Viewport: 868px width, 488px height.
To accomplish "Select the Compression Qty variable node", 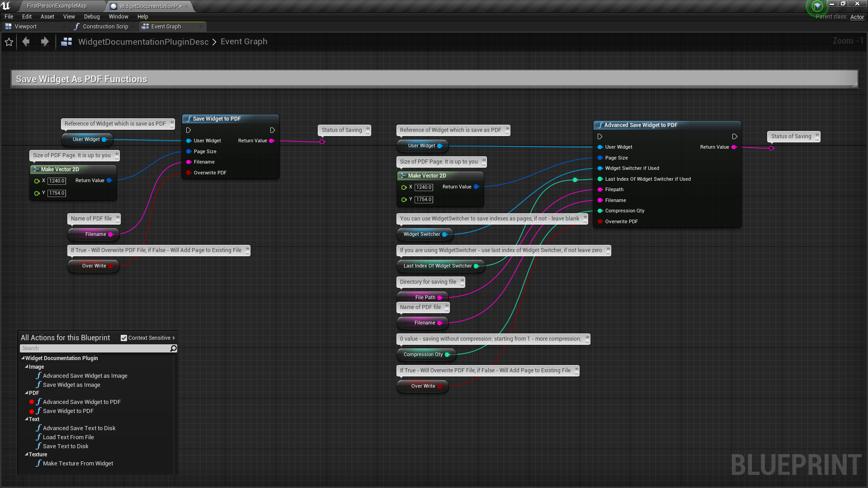I will pyautogui.click(x=427, y=355).
